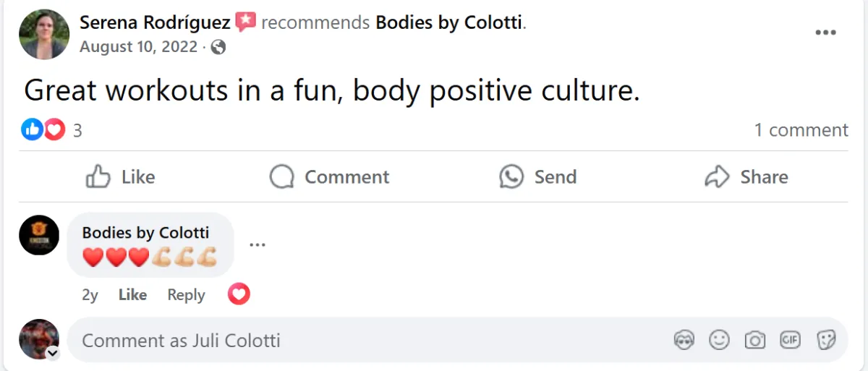Switch commenting profile via avatar arrow
The width and height of the screenshot is (868, 371).
click(x=52, y=353)
